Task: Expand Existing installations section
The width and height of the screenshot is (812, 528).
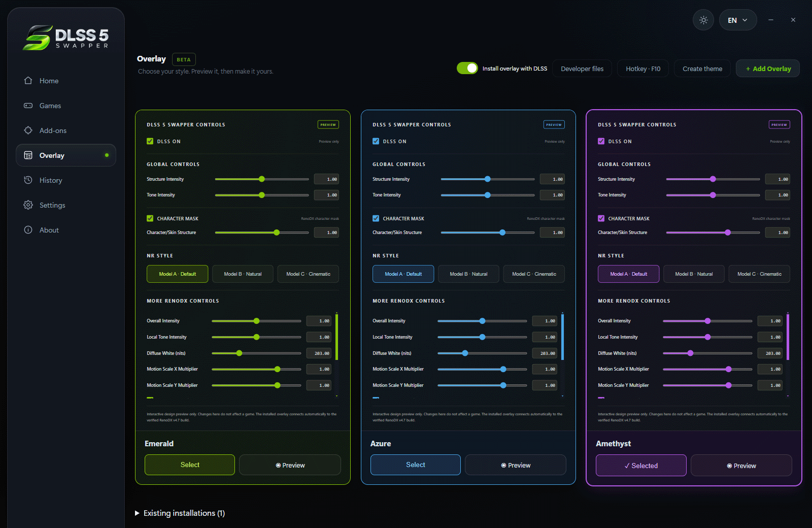Action: [x=180, y=513]
